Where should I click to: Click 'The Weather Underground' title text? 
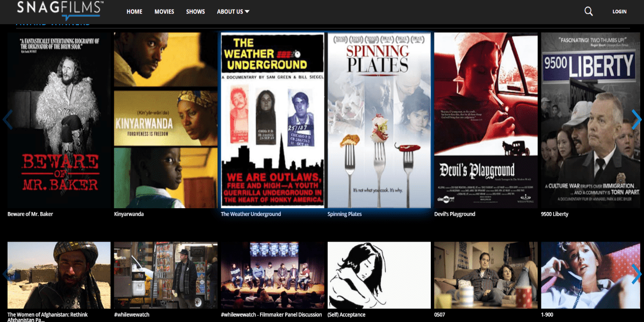click(251, 214)
